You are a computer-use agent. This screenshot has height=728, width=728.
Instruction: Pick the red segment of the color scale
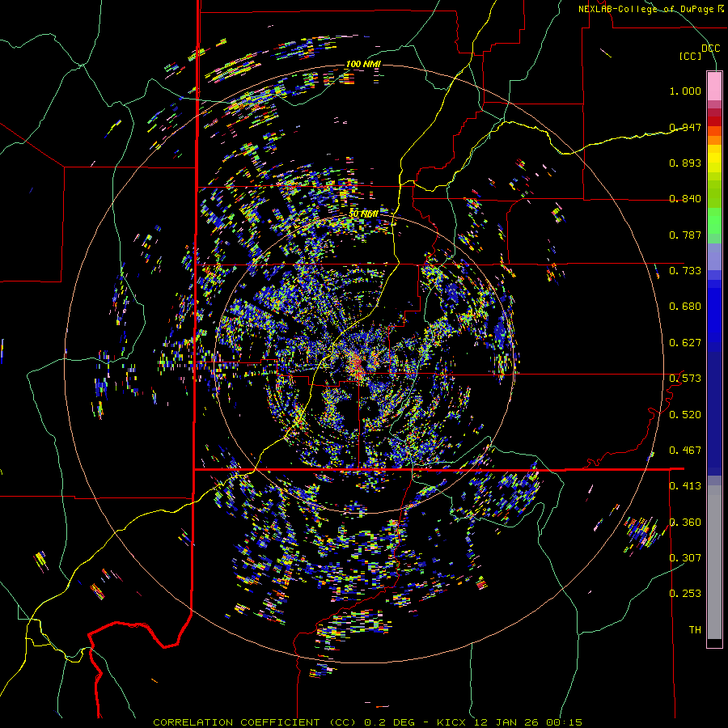click(714, 121)
